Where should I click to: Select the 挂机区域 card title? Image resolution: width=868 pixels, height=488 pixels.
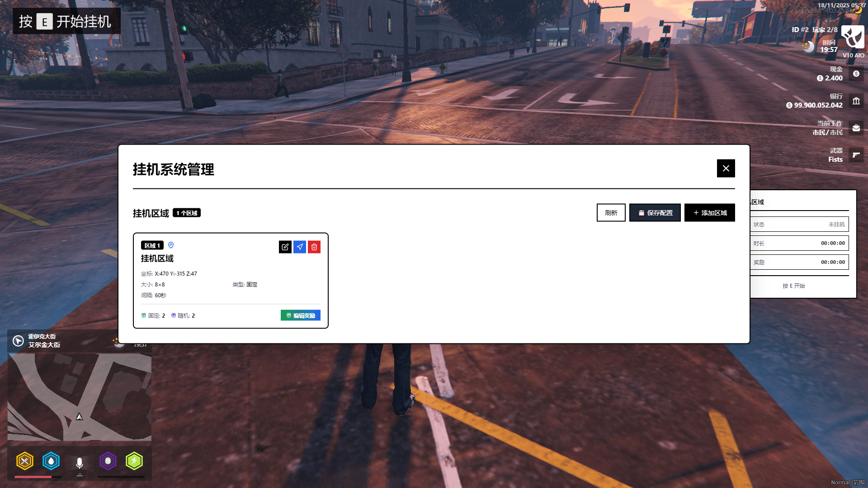click(157, 258)
